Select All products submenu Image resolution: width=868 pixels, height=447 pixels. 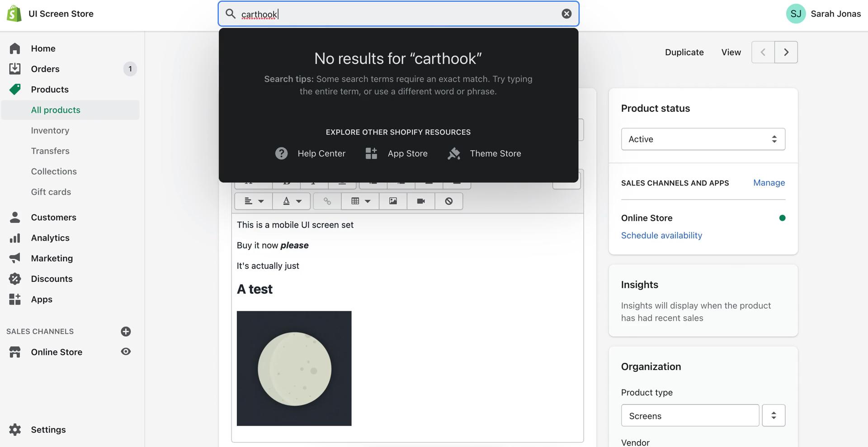pyautogui.click(x=70, y=110)
